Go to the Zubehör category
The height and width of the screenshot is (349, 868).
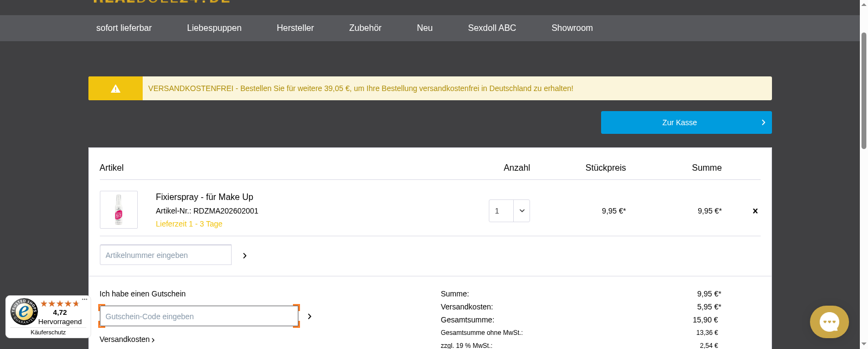pyautogui.click(x=365, y=28)
